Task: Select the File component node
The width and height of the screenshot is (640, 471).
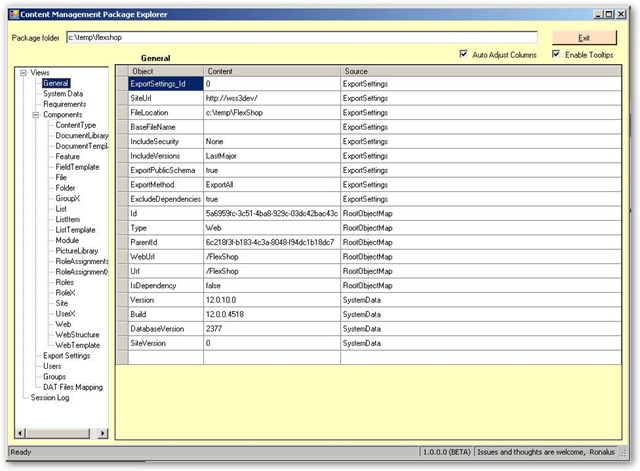Action: tap(61, 178)
